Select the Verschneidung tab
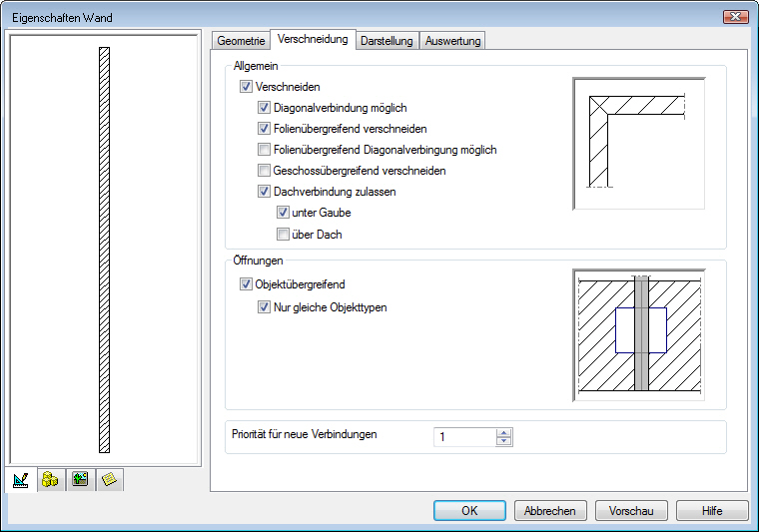 click(313, 39)
